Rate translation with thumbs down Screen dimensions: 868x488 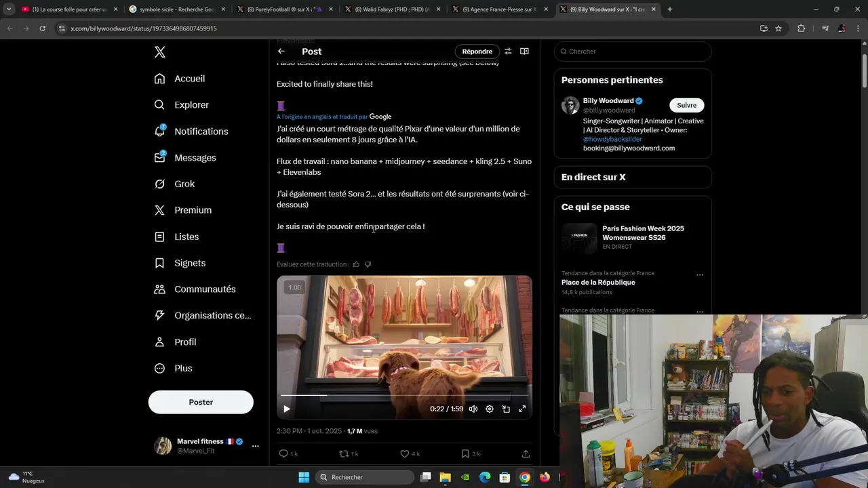(368, 264)
